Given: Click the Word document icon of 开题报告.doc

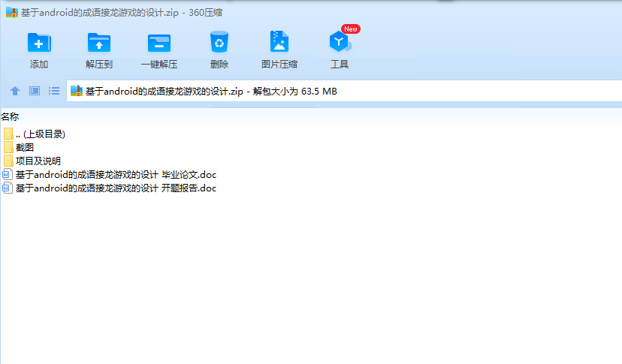Looking at the screenshot, I should (x=8, y=188).
